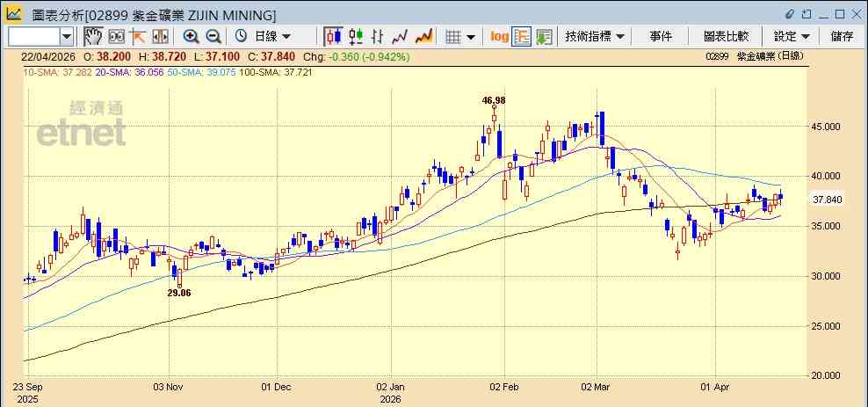Screen dimensions: 868x407
Task: Click the green arrow download data icon
Action: (544, 37)
